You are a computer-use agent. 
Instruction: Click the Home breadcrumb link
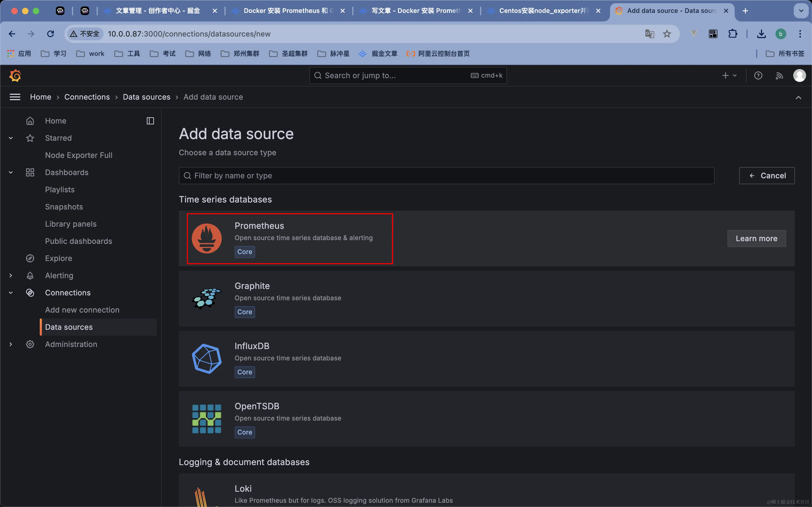pos(41,97)
